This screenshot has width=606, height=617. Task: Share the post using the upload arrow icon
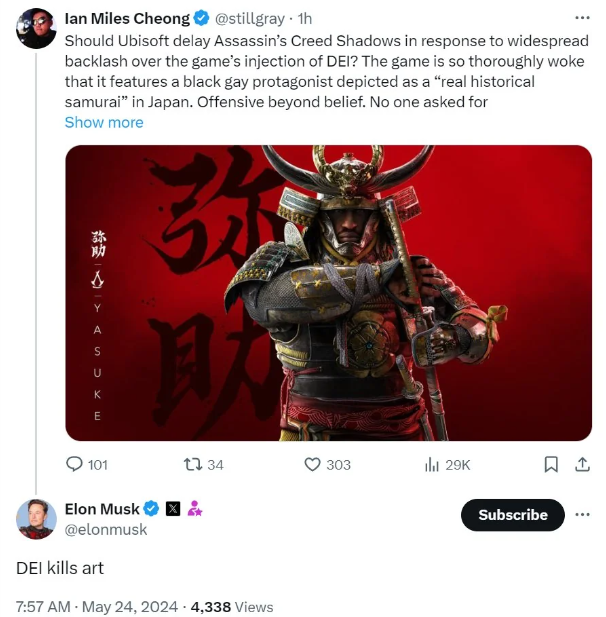pyautogui.click(x=582, y=465)
